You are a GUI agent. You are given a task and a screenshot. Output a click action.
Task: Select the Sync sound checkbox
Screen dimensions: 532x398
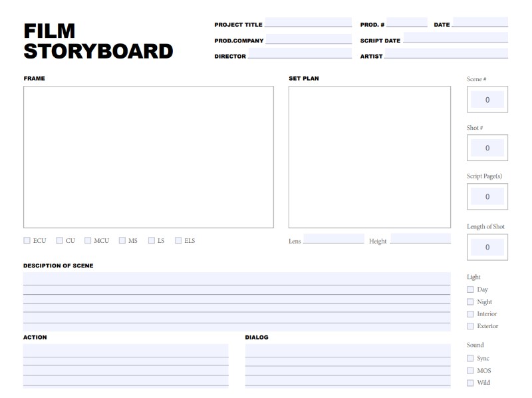470,358
